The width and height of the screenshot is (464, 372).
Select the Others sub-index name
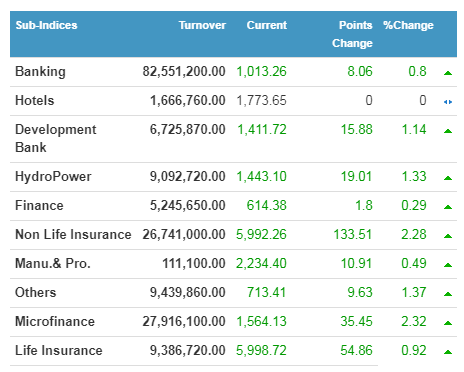click(x=36, y=292)
